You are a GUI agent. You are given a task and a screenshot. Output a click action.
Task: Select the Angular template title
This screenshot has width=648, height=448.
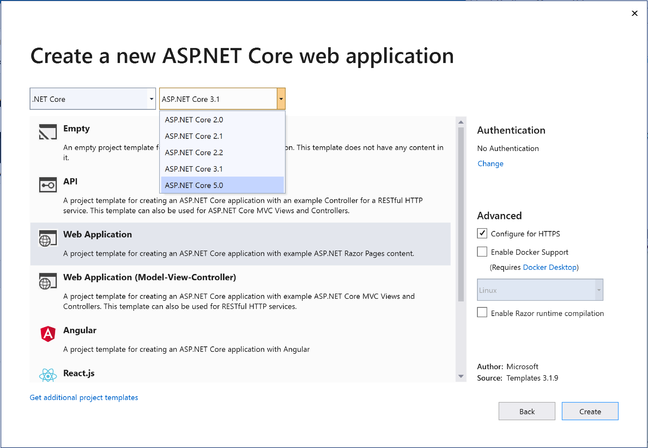(x=80, y=330)
